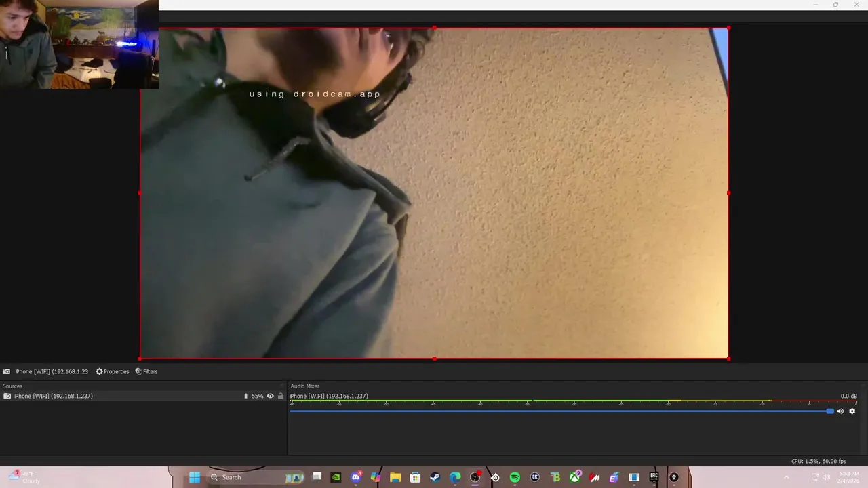Click iPhone [WIFI] label in Audio Mixer
Image resolution: width=868 pixels, height=488 pixels.
click(329, 396)
